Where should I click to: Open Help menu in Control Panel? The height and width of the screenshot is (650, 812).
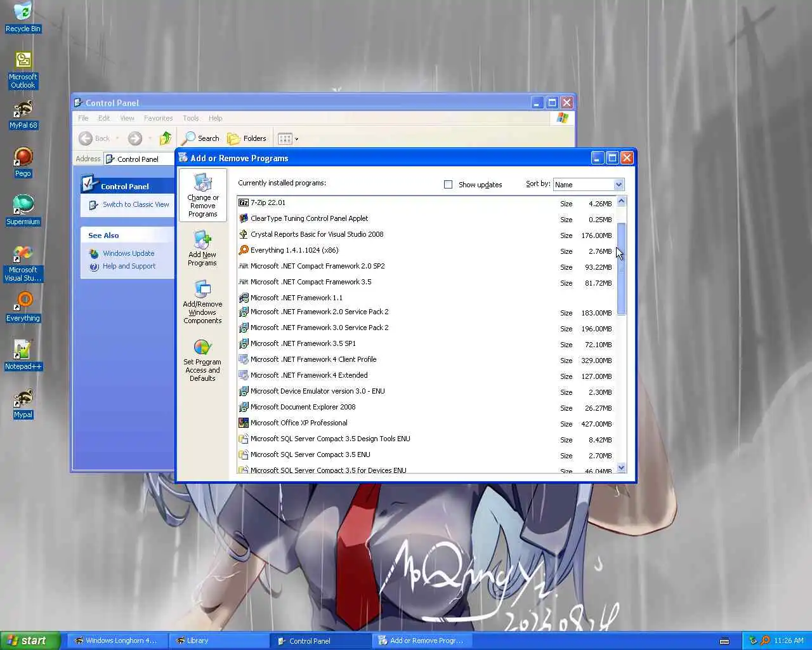coord(215,118)
